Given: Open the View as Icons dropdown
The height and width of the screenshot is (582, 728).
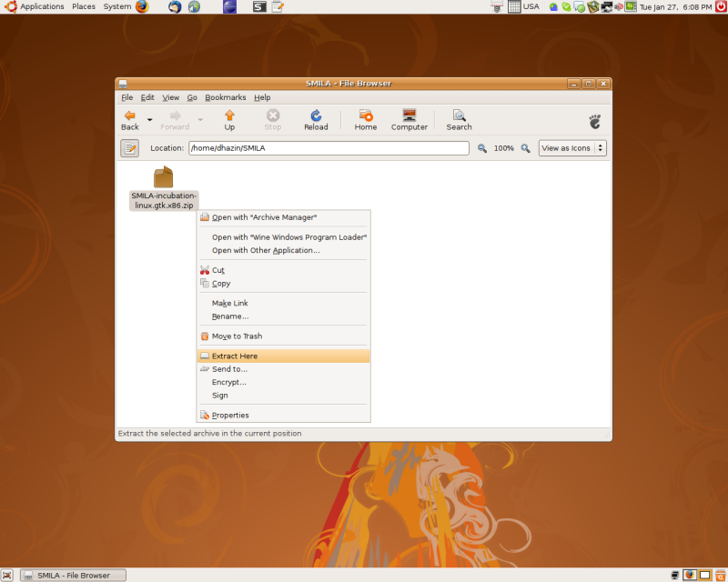Looking at the screenshot, I should (572, 148).
